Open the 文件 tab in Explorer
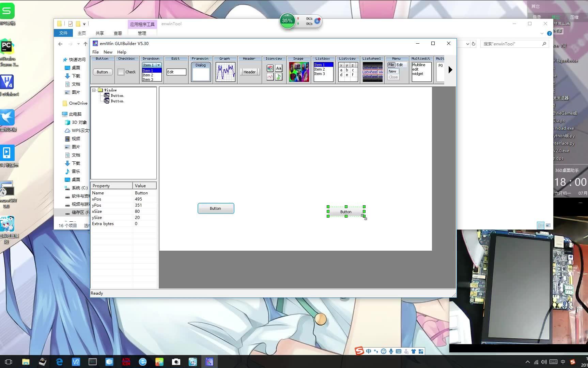Viewport: 588px width, 368px height. tap(63, 33)
